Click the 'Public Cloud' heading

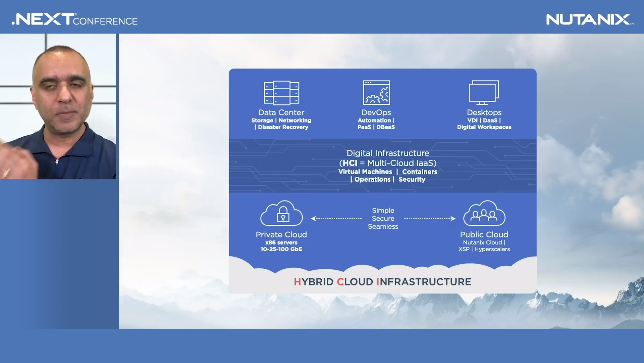(x=484, y=235)
